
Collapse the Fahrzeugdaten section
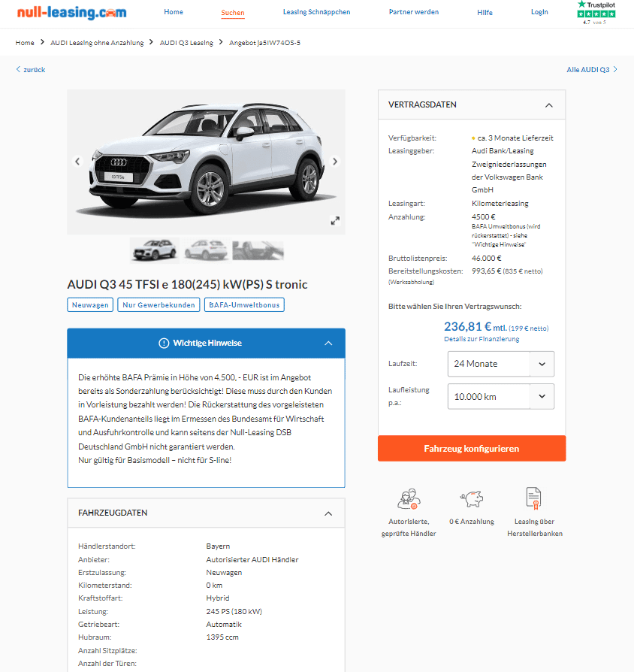coord(328,513)
